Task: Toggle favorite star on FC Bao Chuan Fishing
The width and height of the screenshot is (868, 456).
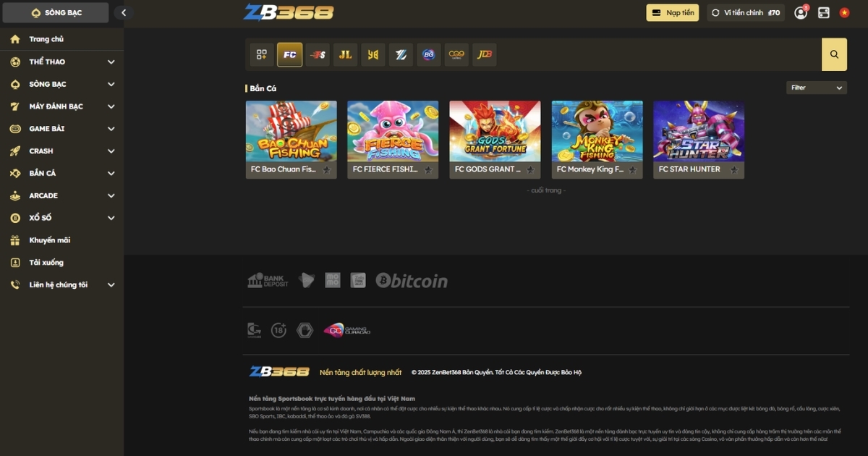Action: pos(326,170)
